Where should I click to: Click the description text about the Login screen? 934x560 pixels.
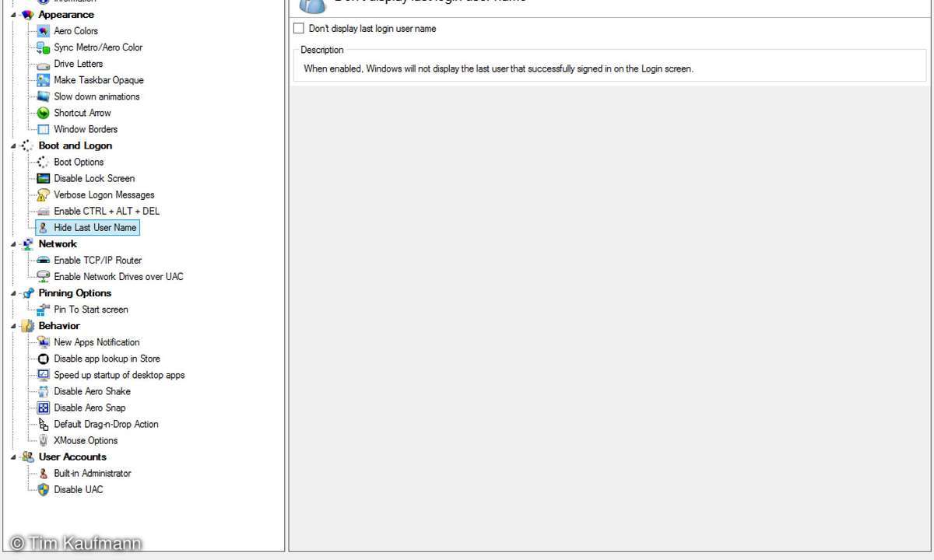pyautogui.click(x=498, y=68)
